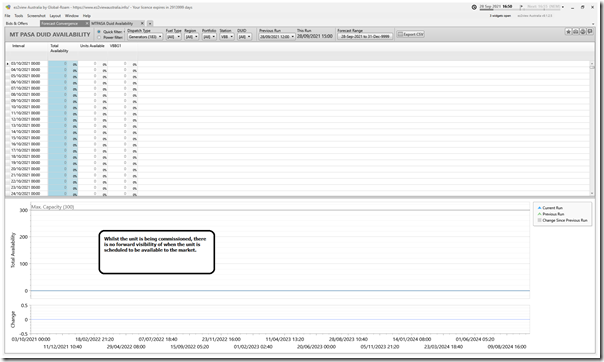Select the Power filter radio button

tap(99, 37)
